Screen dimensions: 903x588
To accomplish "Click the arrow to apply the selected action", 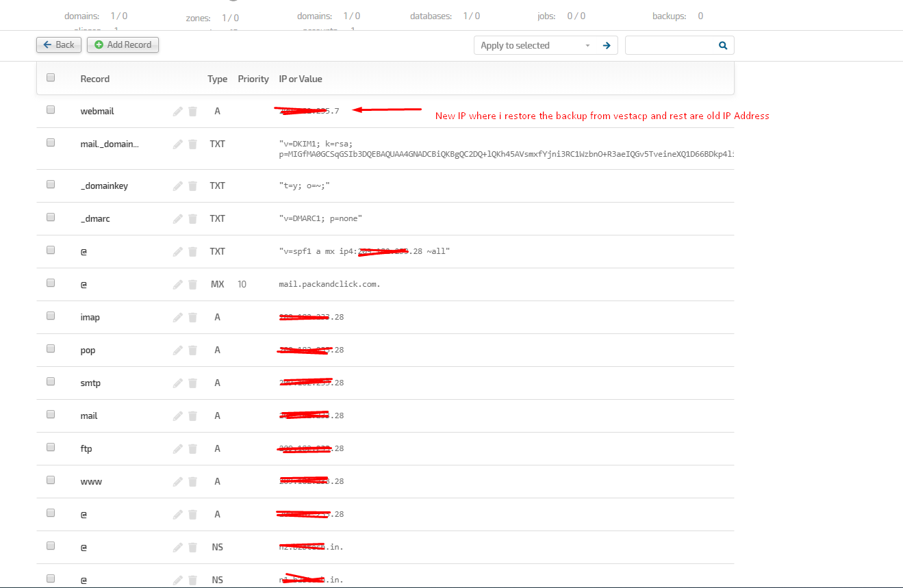I will pos(607,45).
